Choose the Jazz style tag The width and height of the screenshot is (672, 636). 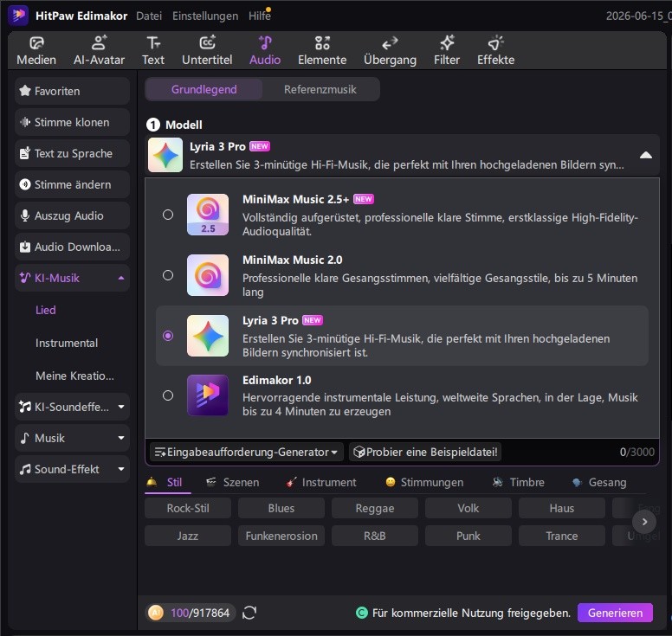click(188, 536)
